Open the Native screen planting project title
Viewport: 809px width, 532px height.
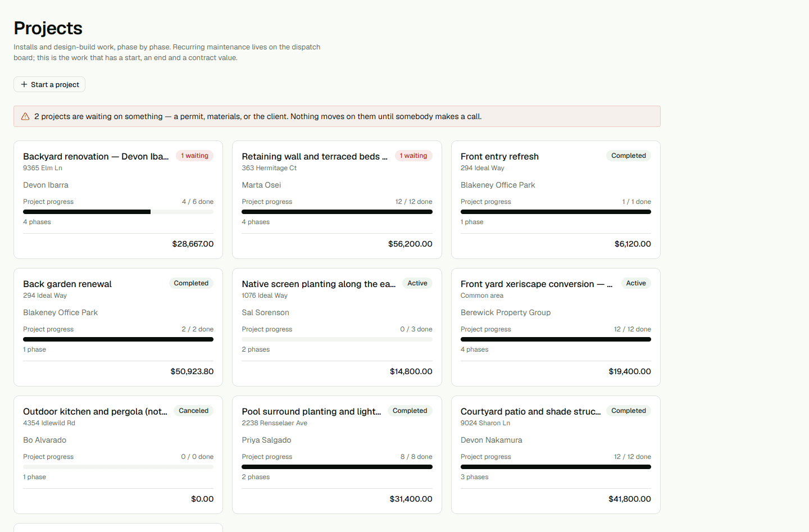pyautogui.click(x=319, y=284)
